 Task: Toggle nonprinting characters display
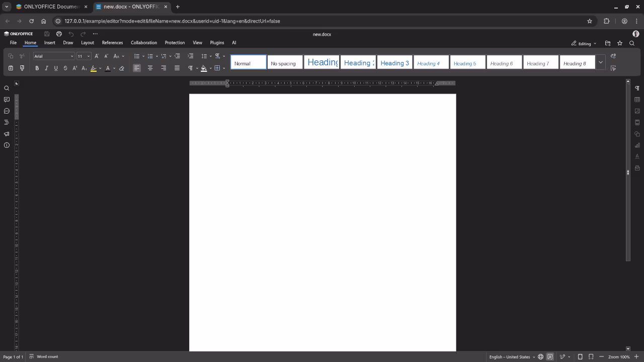tap(190, 68)
